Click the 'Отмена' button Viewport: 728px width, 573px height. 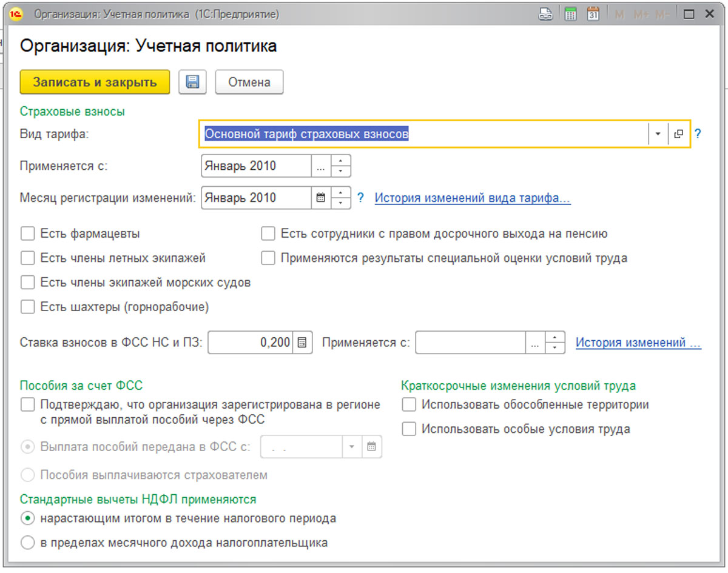(x=249, y=82)
